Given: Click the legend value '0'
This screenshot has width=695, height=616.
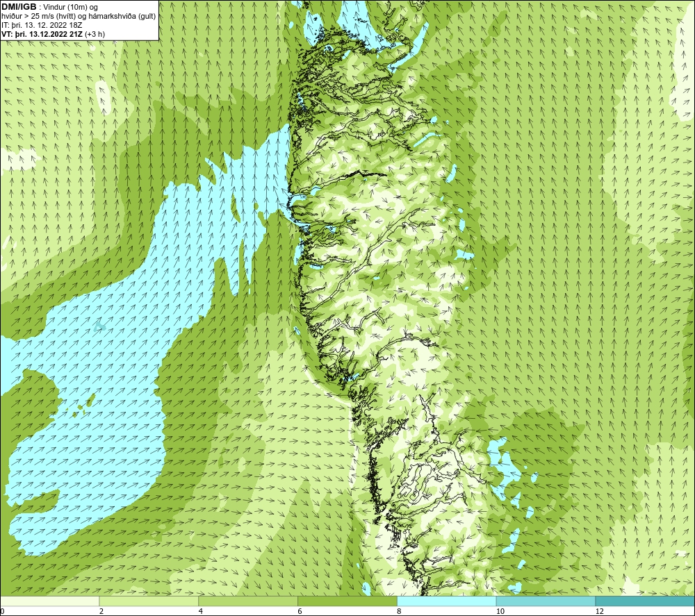Looking at the screenshot, I should coord(2,611).
